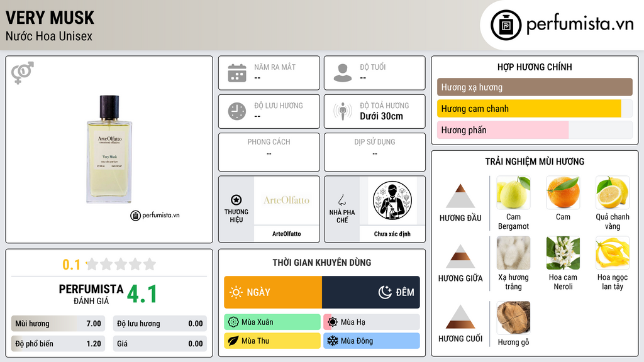
Task: Click the VERY MUSK title
Action: pos(50,18)
